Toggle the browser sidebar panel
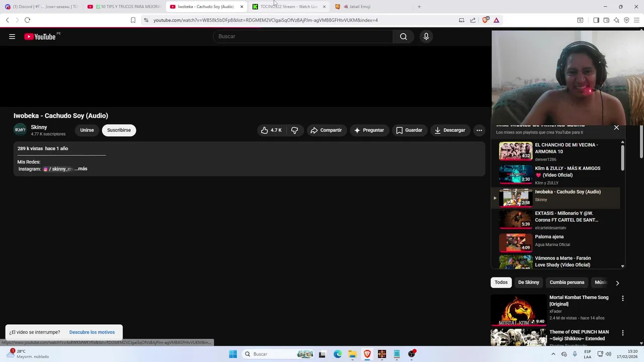Screen dimensions: 644x362 point(596,20)
